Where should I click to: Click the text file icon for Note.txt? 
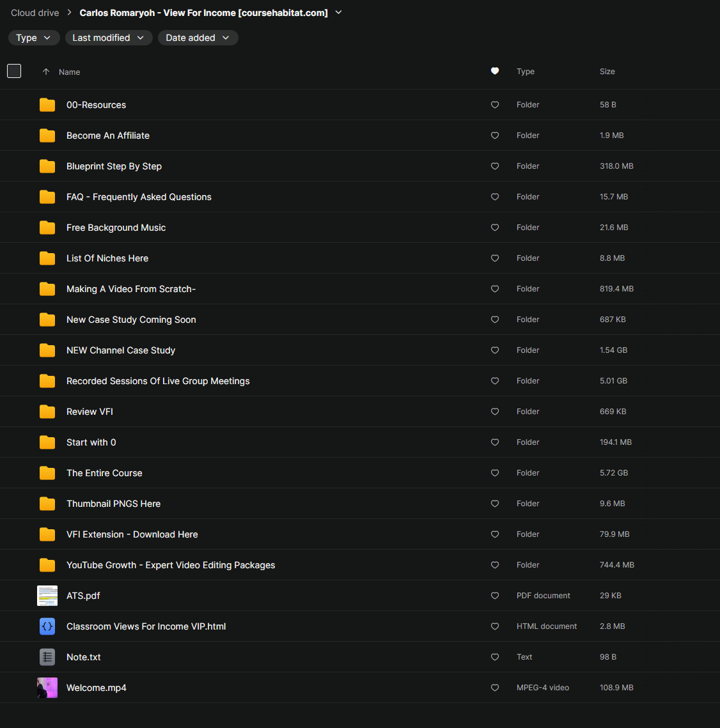pyautogui.click(x=47, y=657)
